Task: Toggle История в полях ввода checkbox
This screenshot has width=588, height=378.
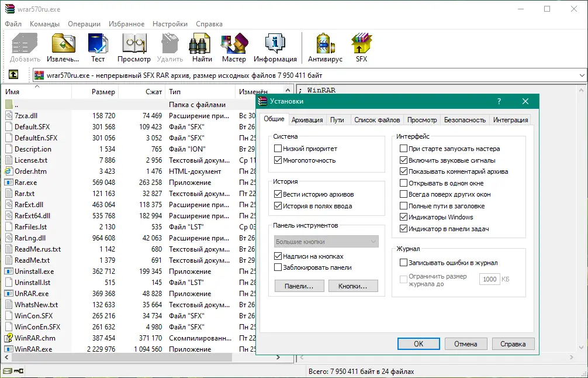Action: tap(278, 206)
